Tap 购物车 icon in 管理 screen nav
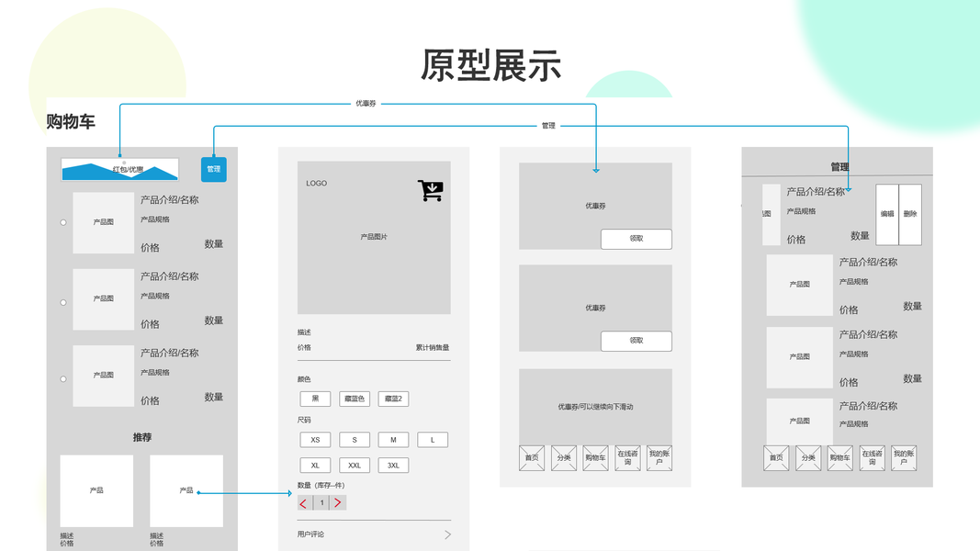The height and width of the screenshot is (551, 980). [840, 458]
